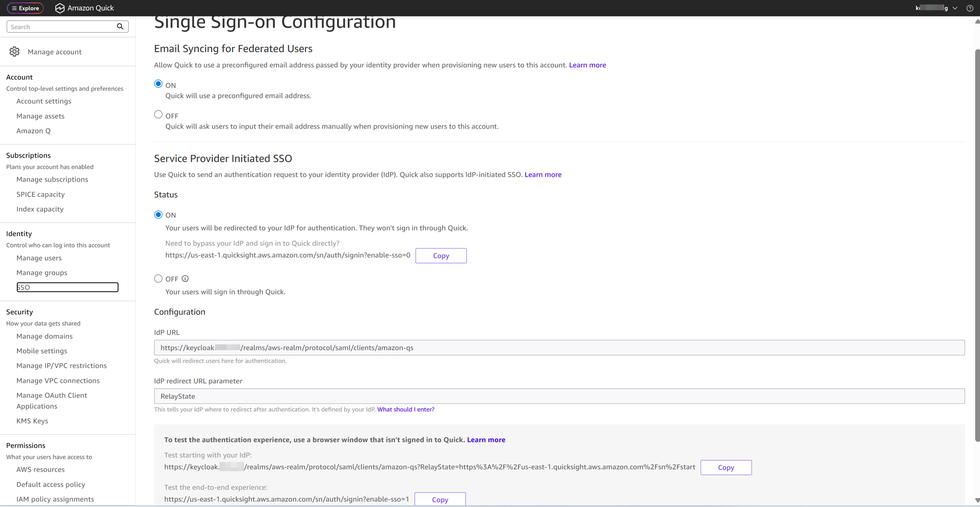The image size is (980, 507).
Task: Open KMS Keys in sidebar
Action: (x=32, y=421)
